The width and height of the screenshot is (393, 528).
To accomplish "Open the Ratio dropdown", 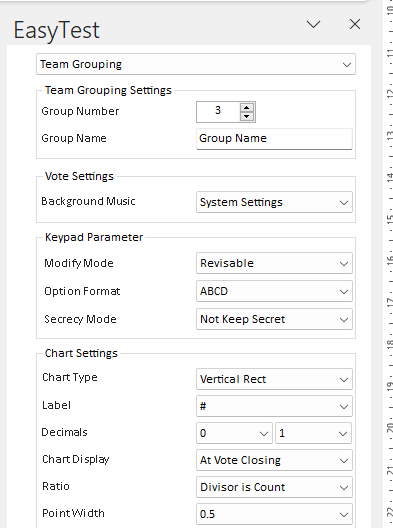I will [274, 487].
